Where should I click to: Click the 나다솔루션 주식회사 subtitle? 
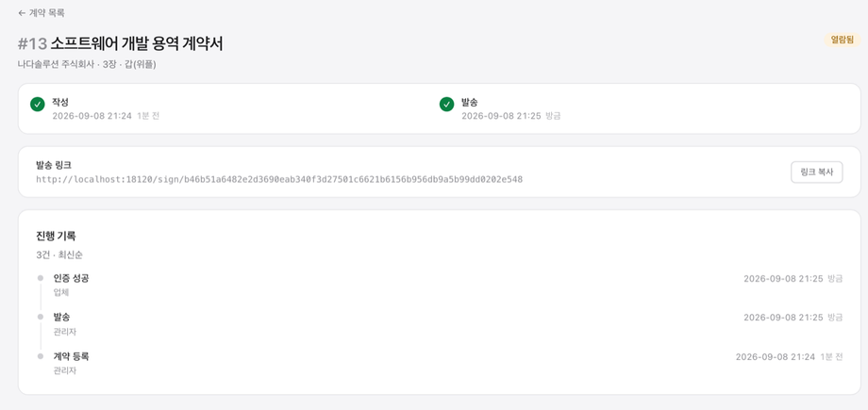pyautogui.click(x=56, y=64)
